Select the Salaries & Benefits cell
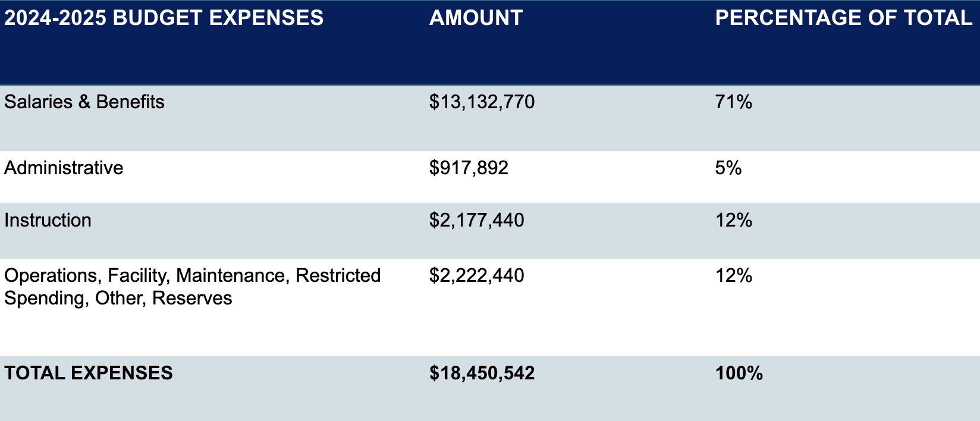Image resolution: width=980 pixels, height=421 pixels. pyautogui.click(x=84, y=102)
